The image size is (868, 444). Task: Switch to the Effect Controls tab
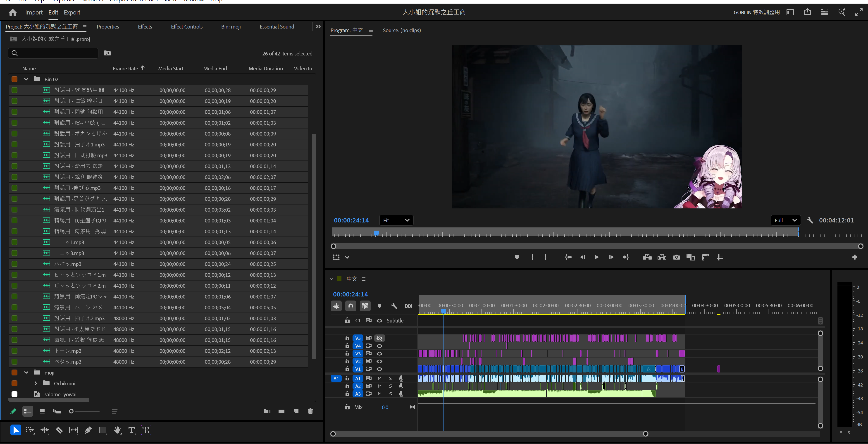click(x=186, y=27)
